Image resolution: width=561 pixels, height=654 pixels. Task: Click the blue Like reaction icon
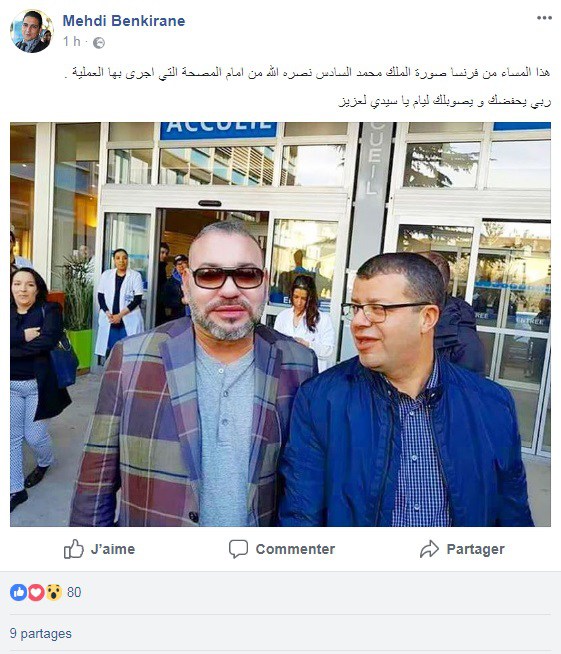pyautogui.click(x=18, y=592)
